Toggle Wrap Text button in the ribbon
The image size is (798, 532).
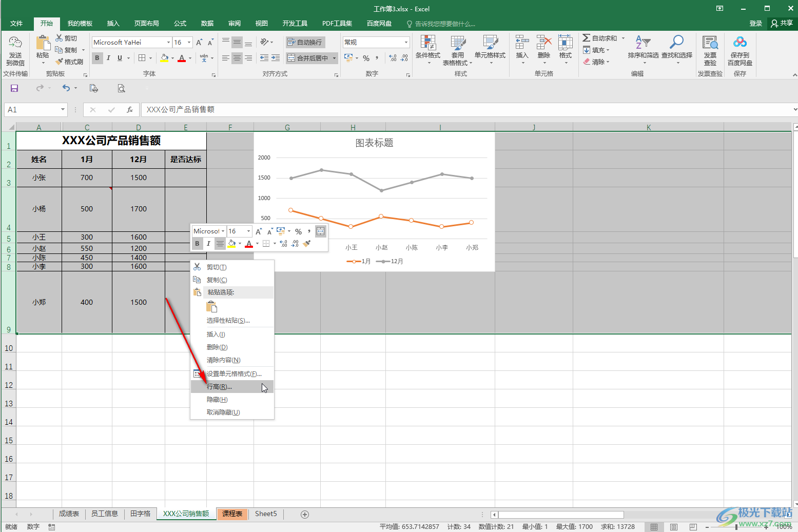point(305,42)
